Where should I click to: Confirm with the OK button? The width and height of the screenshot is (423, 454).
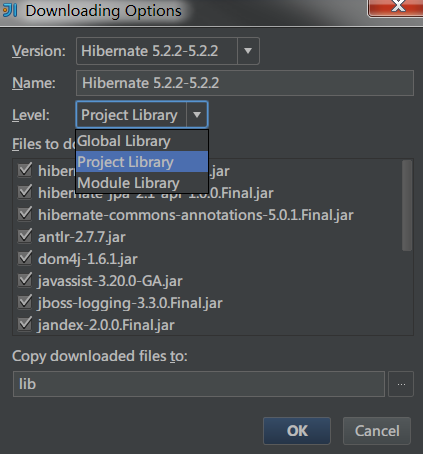click(297, 431)
